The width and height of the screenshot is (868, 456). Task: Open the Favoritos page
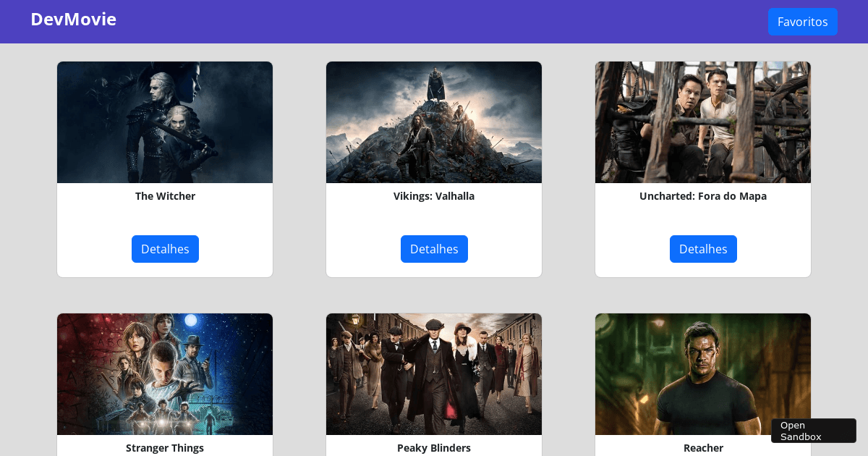[802, 22]
